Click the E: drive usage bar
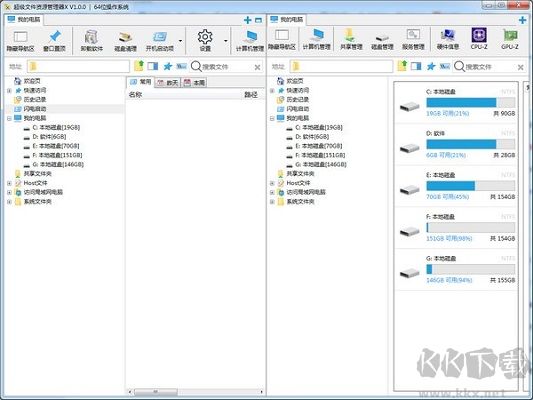The width and height of the screenshot is (533, 400). pyautogui.click(x=470, y=186)
